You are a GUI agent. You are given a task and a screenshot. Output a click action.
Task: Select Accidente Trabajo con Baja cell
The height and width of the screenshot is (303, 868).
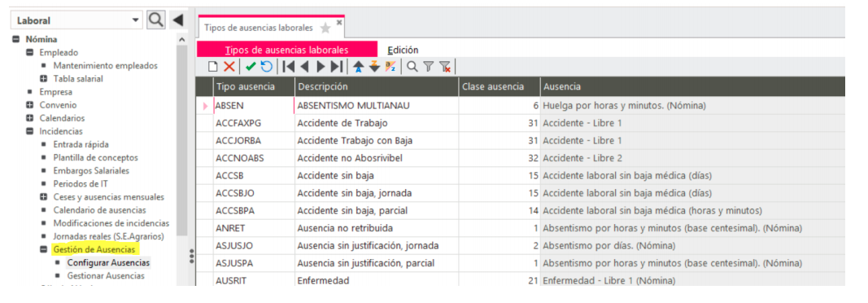(377, 141)
